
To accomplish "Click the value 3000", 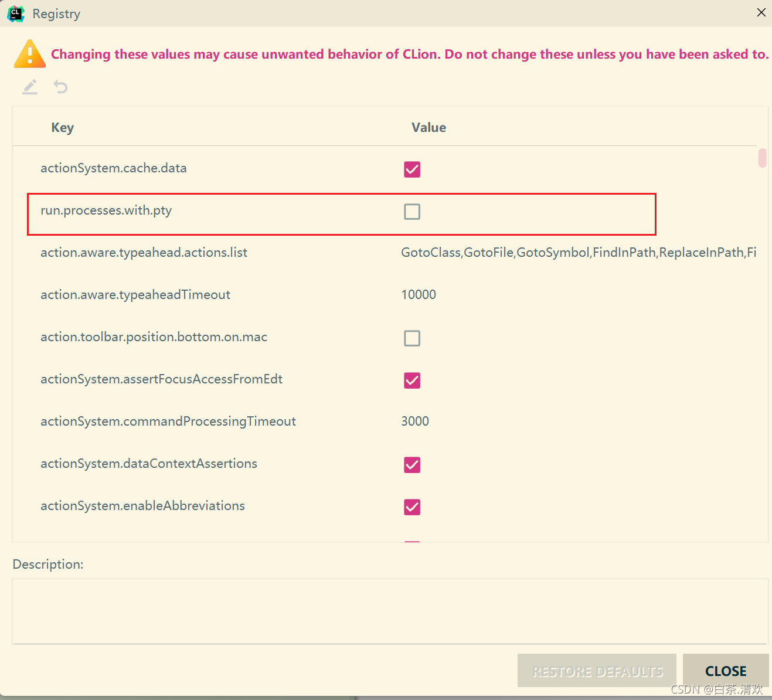I will [x=415, y=422].
